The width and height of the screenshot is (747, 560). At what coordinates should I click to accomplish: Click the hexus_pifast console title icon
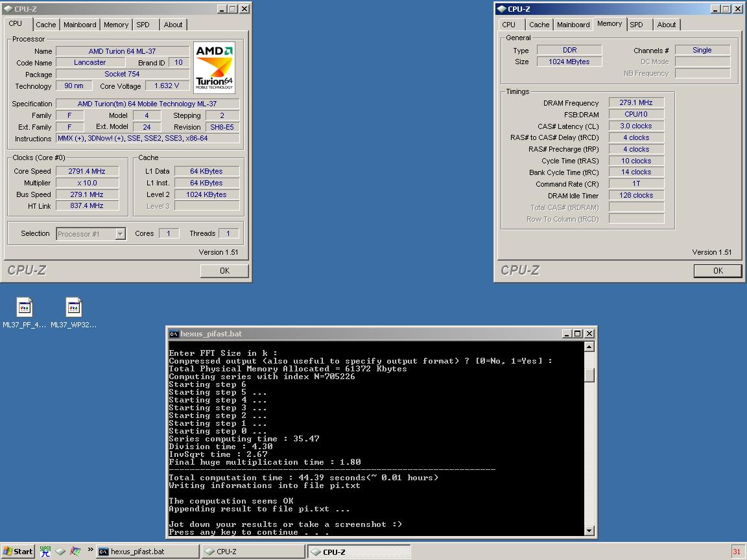(174, 334)
